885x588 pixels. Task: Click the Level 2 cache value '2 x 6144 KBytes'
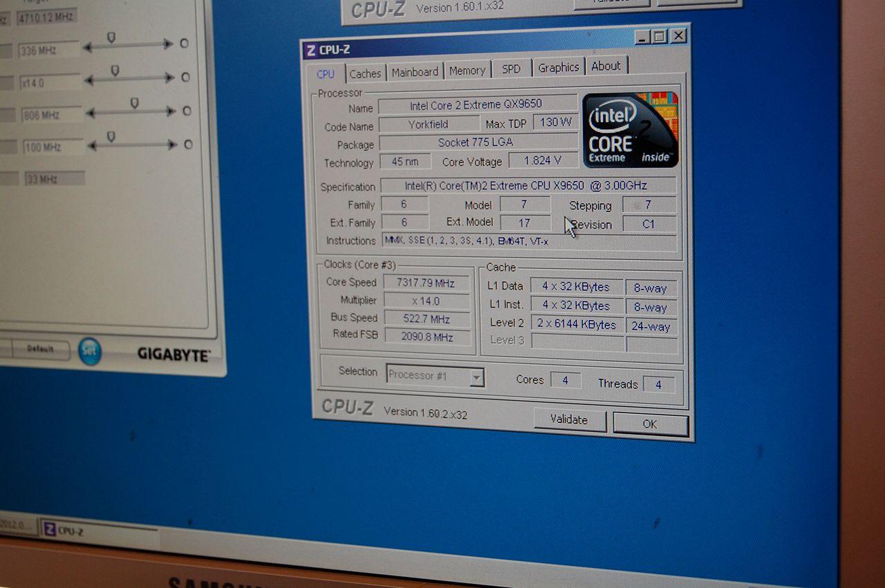click(x=577, y=323)
